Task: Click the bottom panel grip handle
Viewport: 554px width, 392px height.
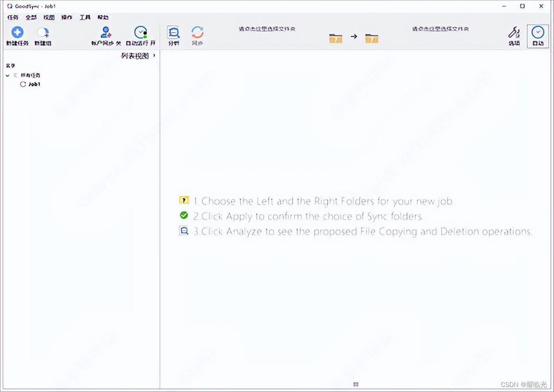Action: click(x=355, y=384)
